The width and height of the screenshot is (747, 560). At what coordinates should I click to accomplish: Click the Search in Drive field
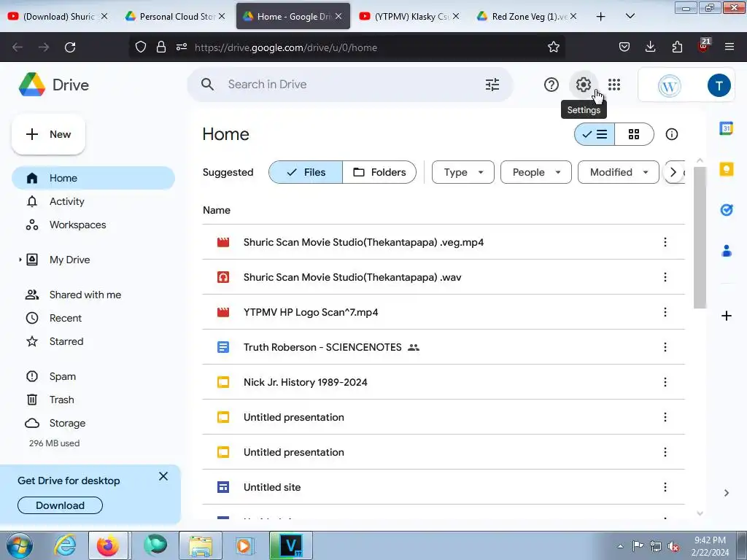(350, 85)
